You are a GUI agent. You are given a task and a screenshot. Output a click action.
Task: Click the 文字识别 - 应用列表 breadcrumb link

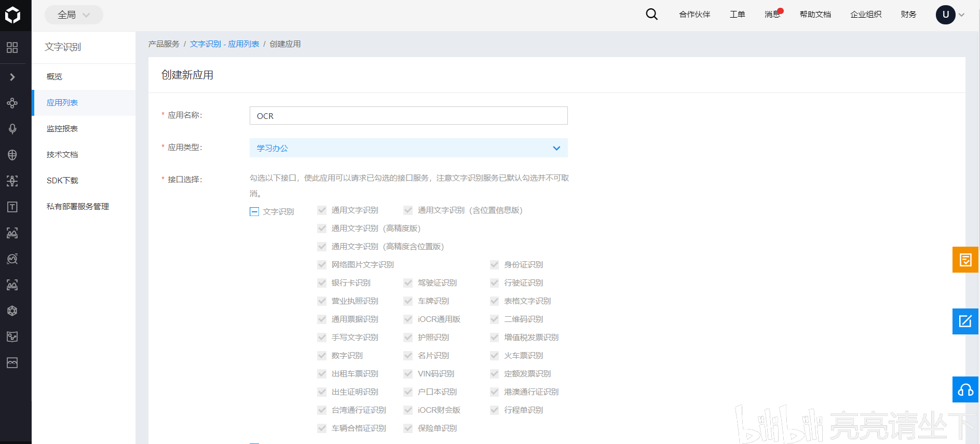225,44
